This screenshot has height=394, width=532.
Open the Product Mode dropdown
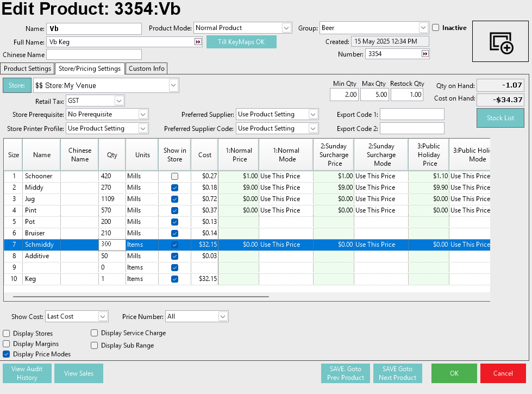(286, 28)
